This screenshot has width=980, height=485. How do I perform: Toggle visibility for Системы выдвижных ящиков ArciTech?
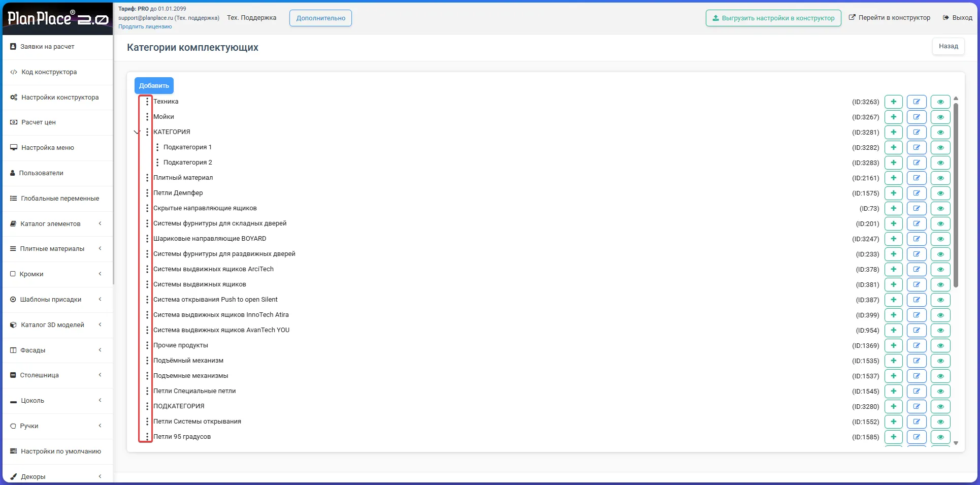[940, 269]
